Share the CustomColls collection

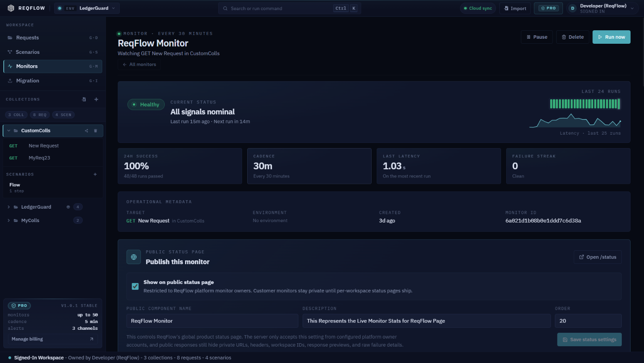[x=87, y=131]
